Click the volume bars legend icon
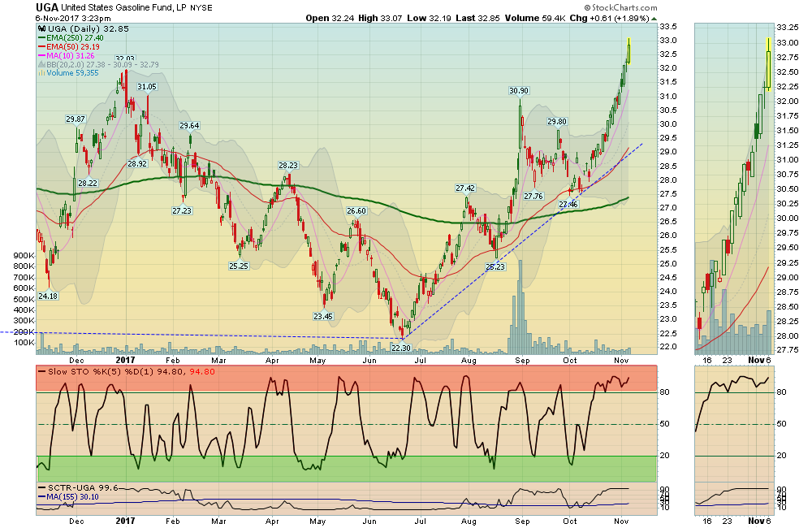 (x=41, y=73)
